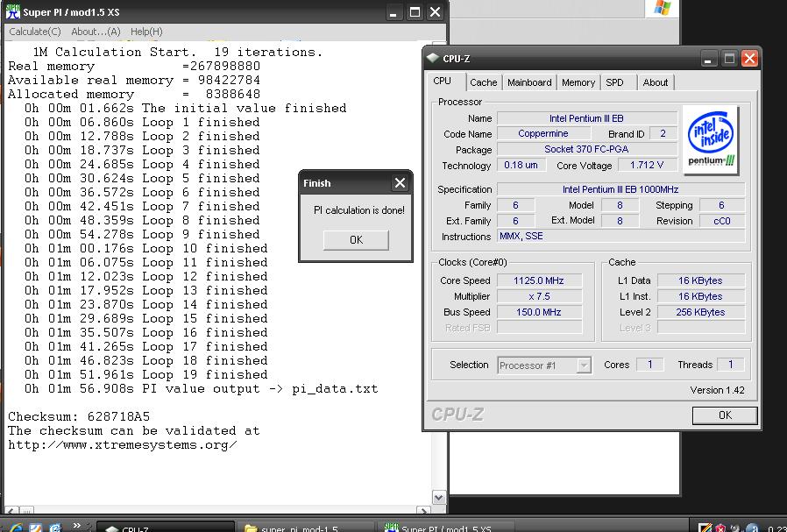
Task: Click the Checksum: 628718A5 line
Action: [x=79, y=416]
